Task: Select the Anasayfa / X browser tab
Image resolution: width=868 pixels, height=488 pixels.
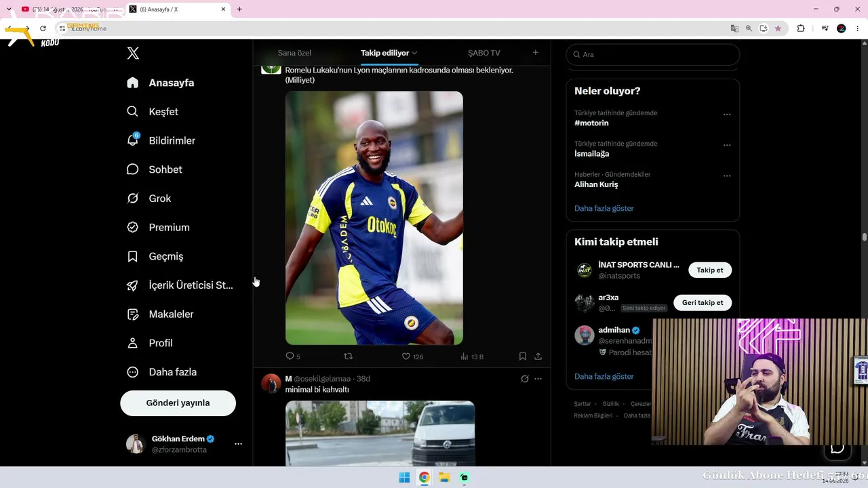Action: [x=178, y=9]
